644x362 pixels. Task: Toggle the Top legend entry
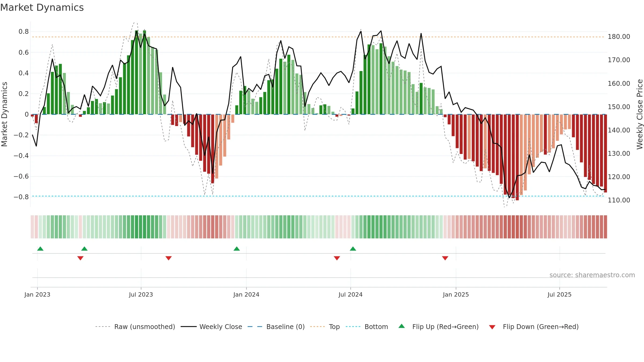[x=325, y=327]
